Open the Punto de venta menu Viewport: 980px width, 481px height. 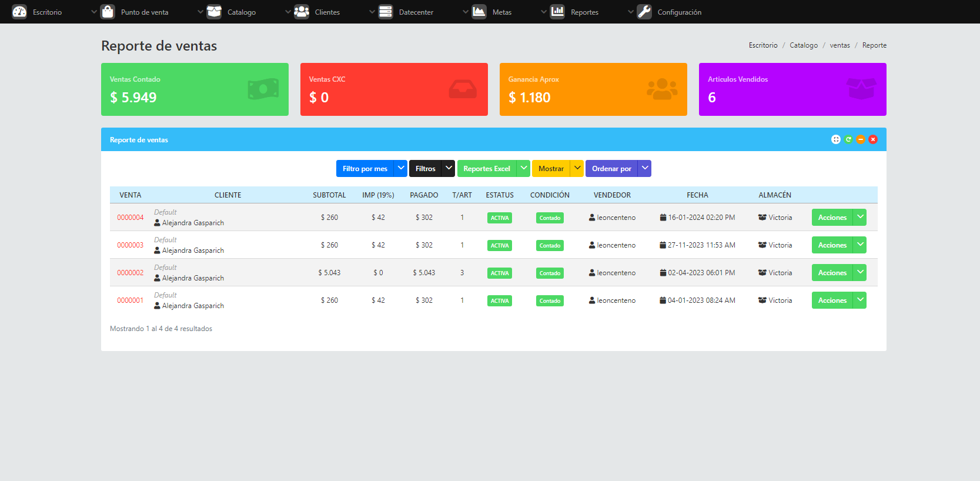[145, 12]
